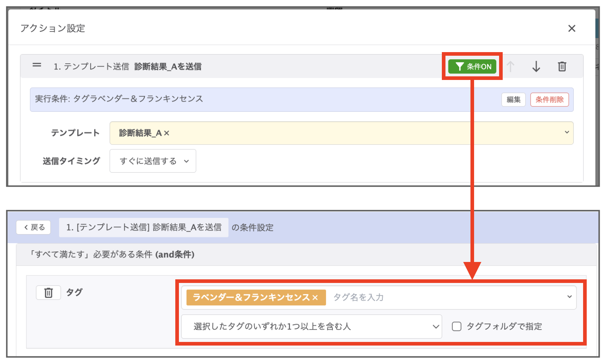Click the 1. [テンプレート送信] 診断結果_Aを送信 label
This screenshot has height=364, width=607.
click(x=143, y=227)
